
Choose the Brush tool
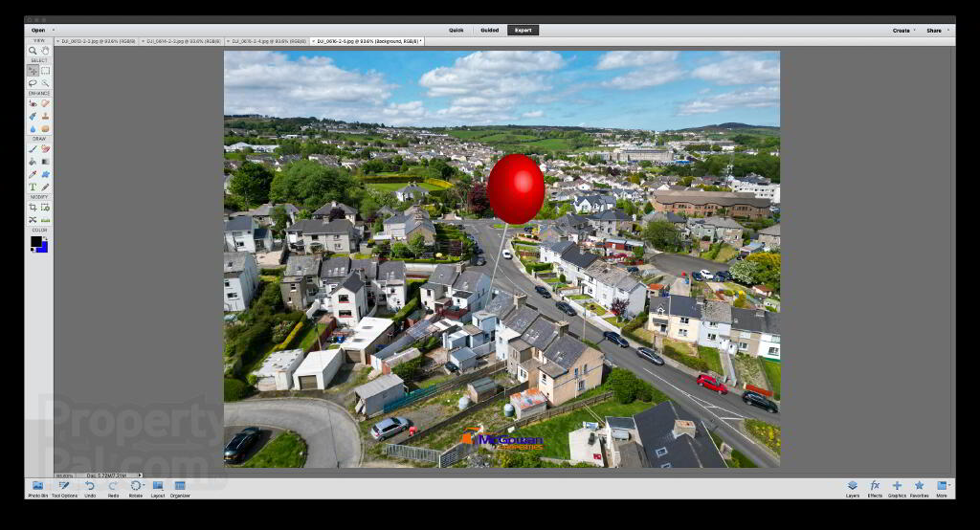[x=33, y=148]
